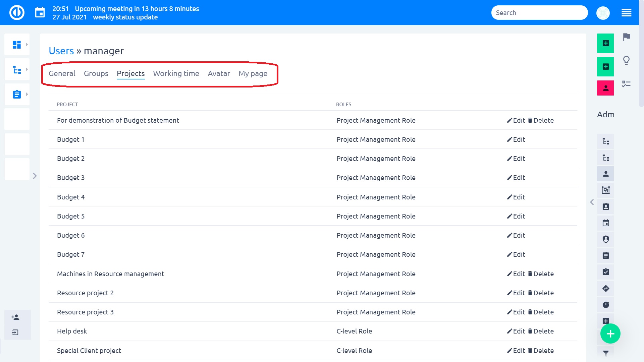Screen dimensions: 644x362
Task: Click the first tree icon in admin list
Action: click(x=605, y=141)
